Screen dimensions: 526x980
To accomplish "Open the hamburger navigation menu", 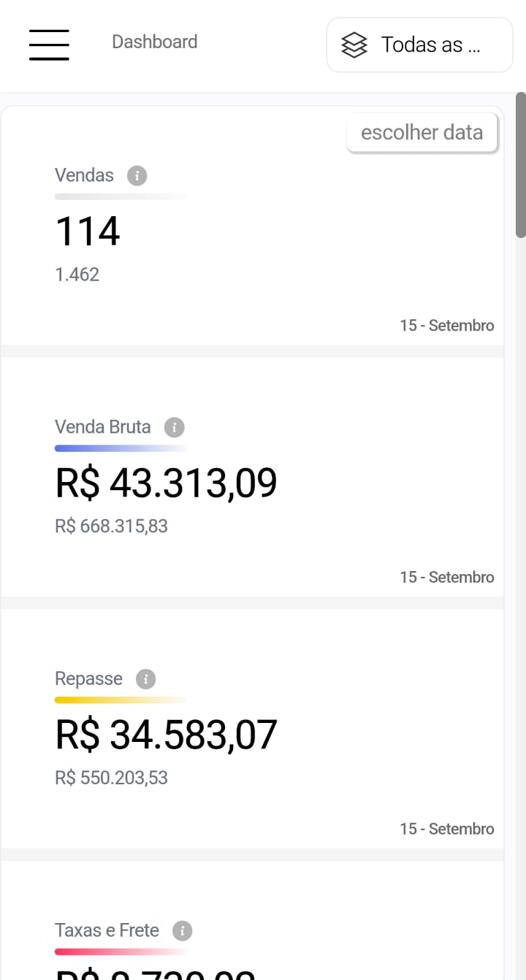I will click(x=49, y=45).
